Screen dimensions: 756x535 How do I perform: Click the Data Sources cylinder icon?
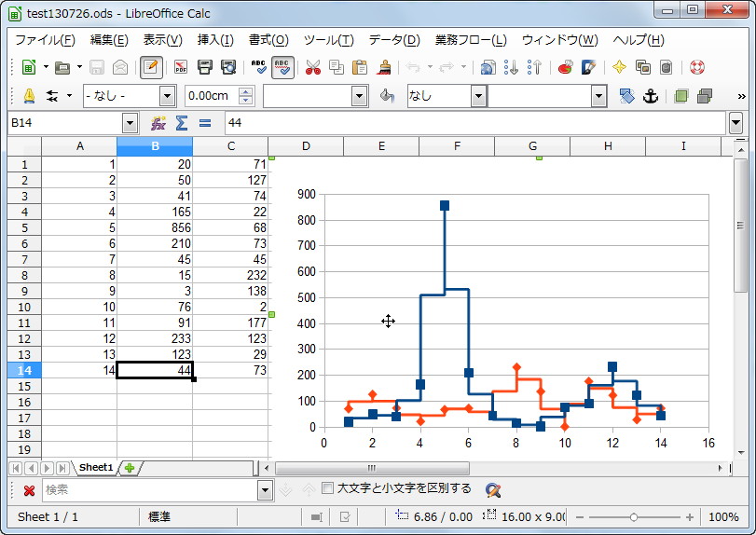(x=667, y=67)
